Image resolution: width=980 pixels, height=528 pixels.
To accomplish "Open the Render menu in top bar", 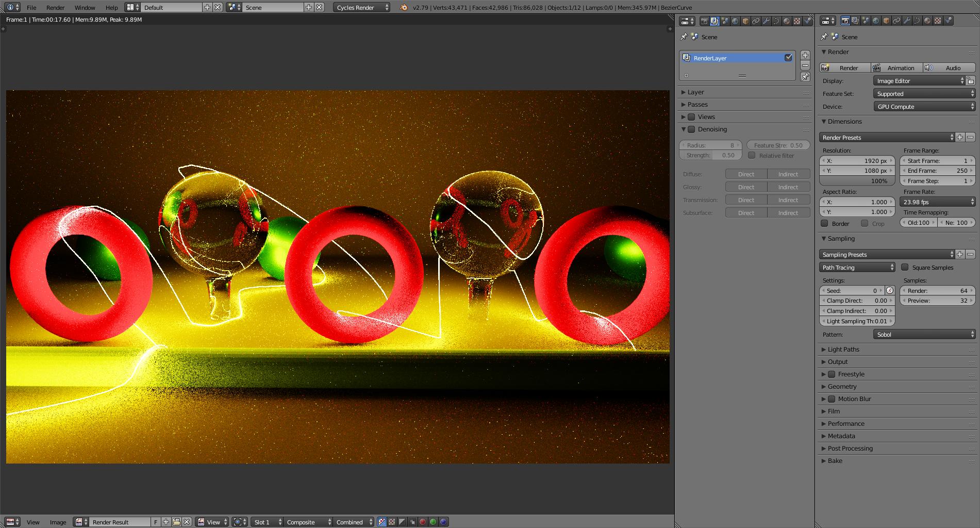I will pos(56,7).
